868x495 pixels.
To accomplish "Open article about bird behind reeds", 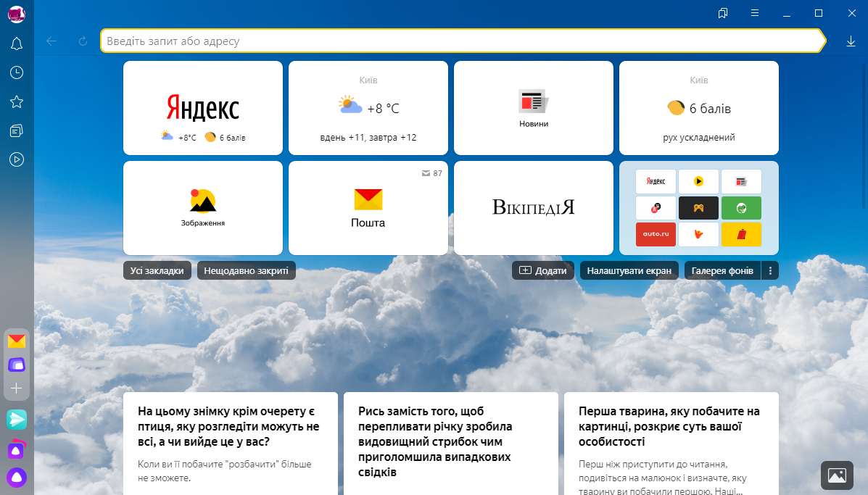I will (231, 444).
